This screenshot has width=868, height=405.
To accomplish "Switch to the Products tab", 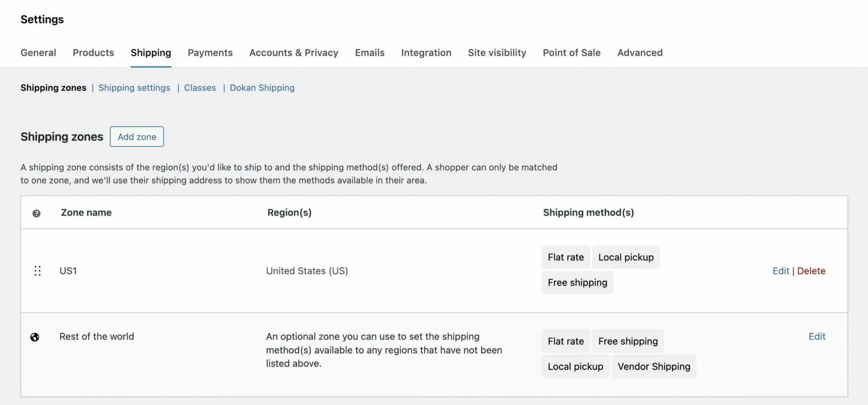I will click(x=94, y=52).
